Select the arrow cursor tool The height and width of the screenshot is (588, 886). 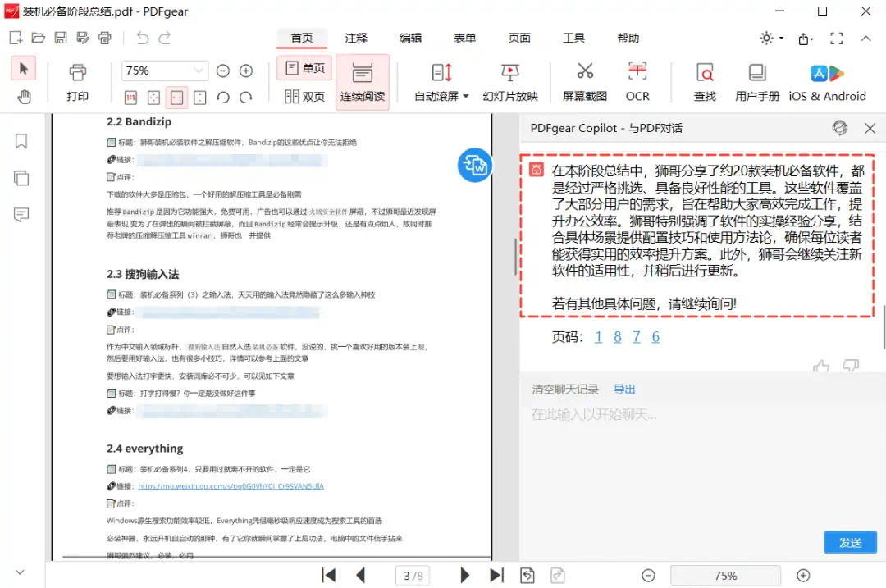pos(23,69)
